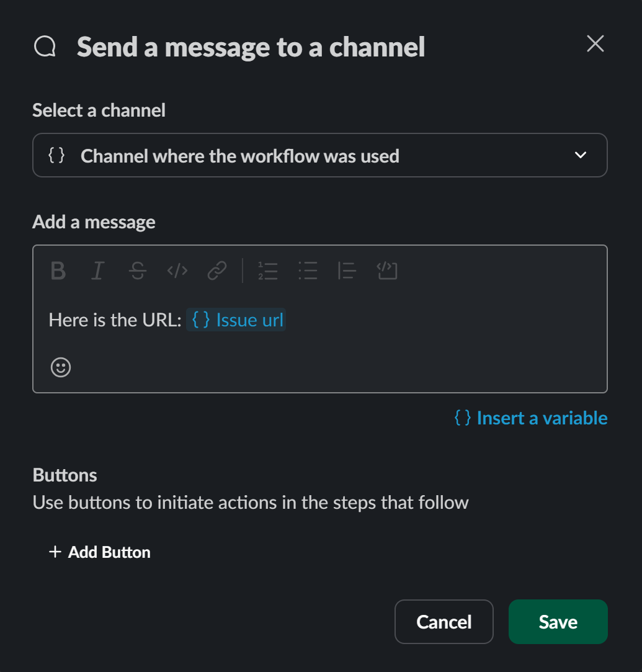Screen dimensions: 642x672
Task: Save the workflow step
Action: click(557, 622)
